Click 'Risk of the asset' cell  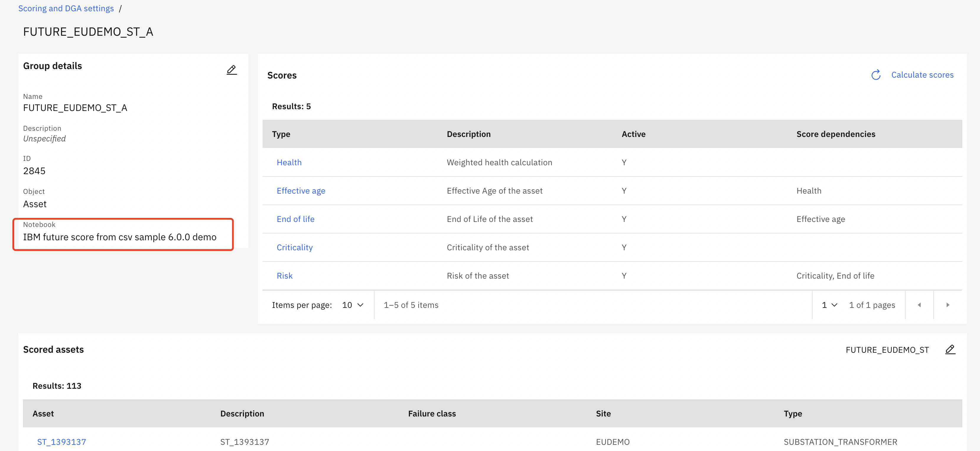[478, 276]
